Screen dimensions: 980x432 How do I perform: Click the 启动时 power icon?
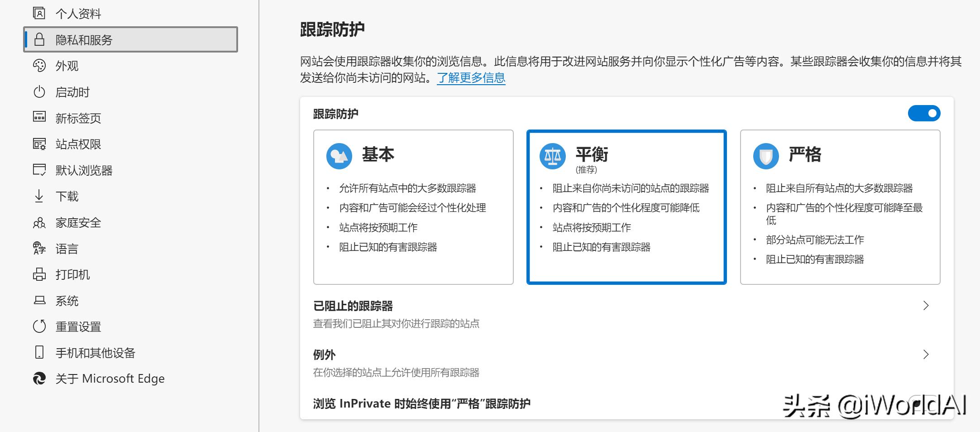tap(40, 91)
